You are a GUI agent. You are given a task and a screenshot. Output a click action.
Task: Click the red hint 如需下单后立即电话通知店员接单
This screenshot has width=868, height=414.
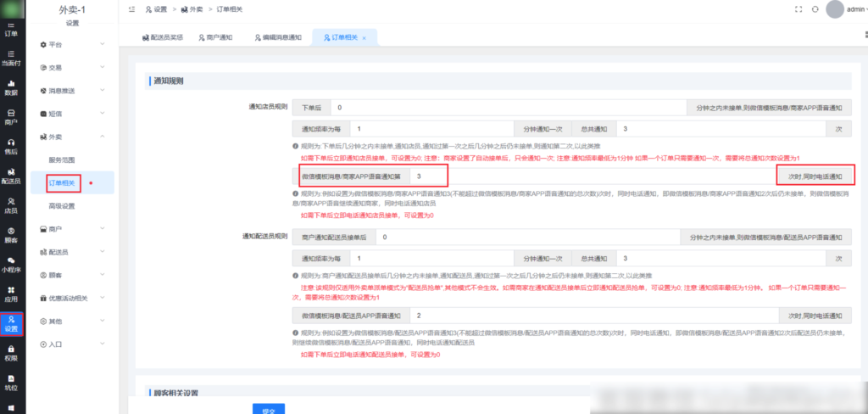pyautogui.click(x=367, y=215)
